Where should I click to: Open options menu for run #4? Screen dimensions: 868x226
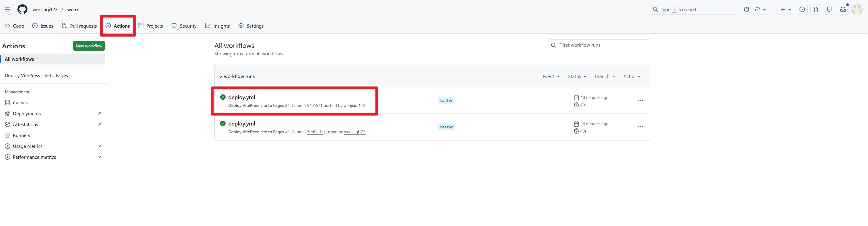click(640, 100)
